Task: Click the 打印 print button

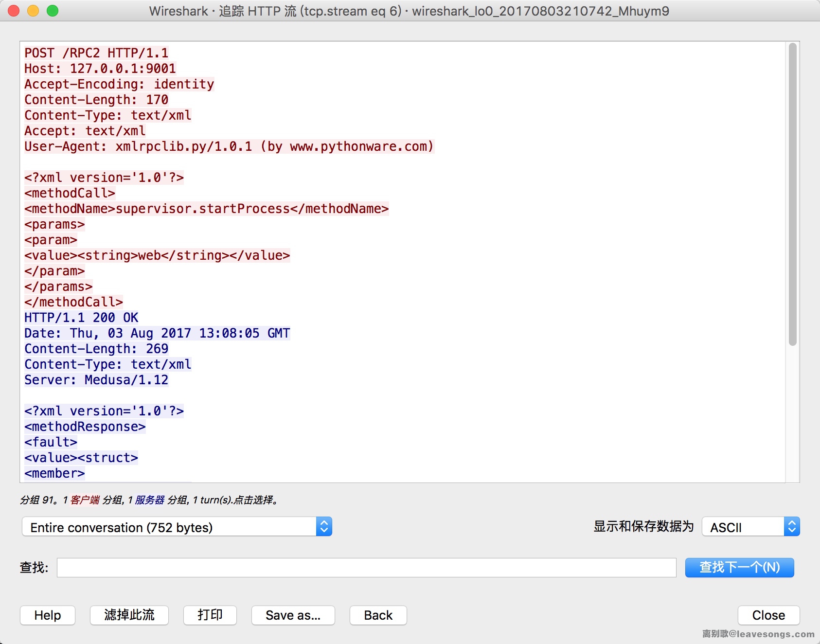Action: point(210,615)
